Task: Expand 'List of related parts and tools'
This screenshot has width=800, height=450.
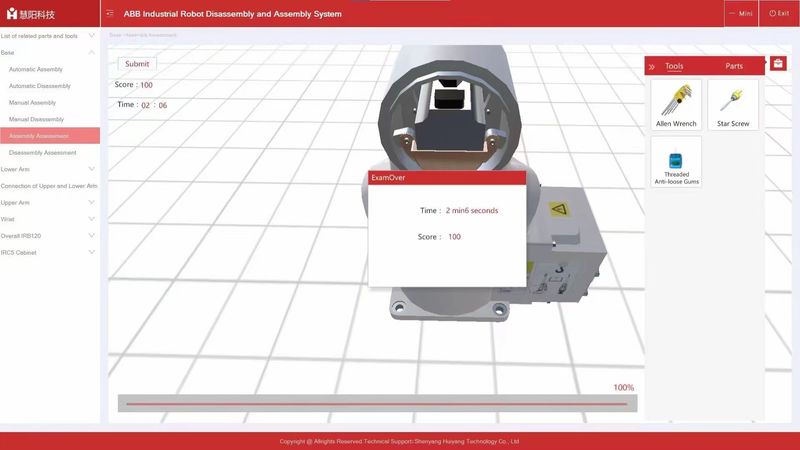Action: (49, 36)
